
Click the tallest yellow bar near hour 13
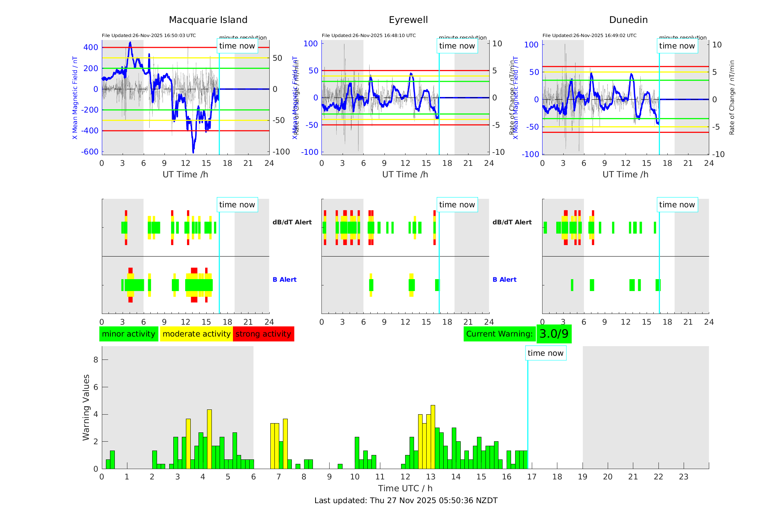[433, 437]
